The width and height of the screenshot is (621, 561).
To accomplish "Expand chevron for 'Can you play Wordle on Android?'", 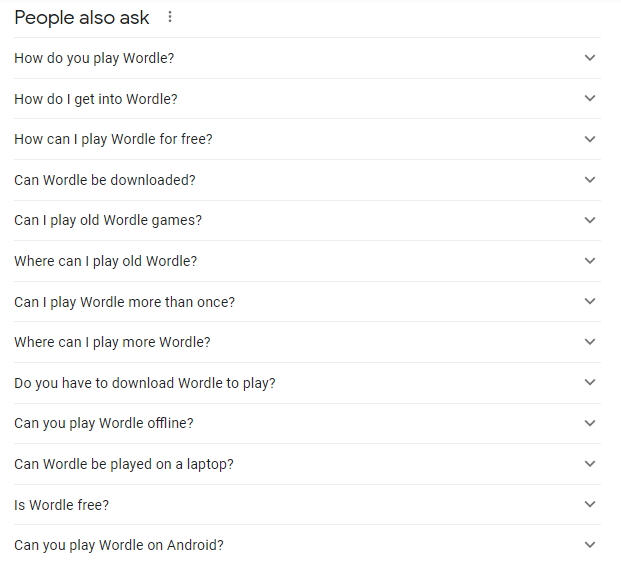I will click(x=590, y=545).
